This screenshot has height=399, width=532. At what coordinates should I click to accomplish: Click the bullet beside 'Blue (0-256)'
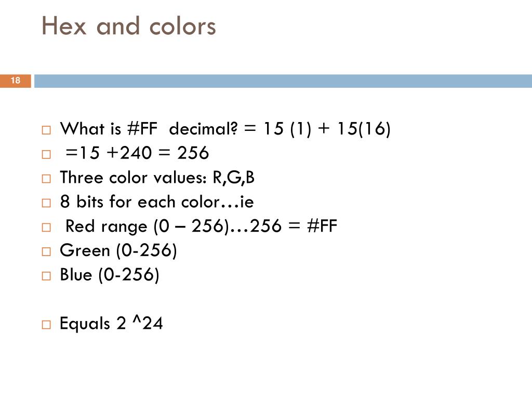pos(46,276)
